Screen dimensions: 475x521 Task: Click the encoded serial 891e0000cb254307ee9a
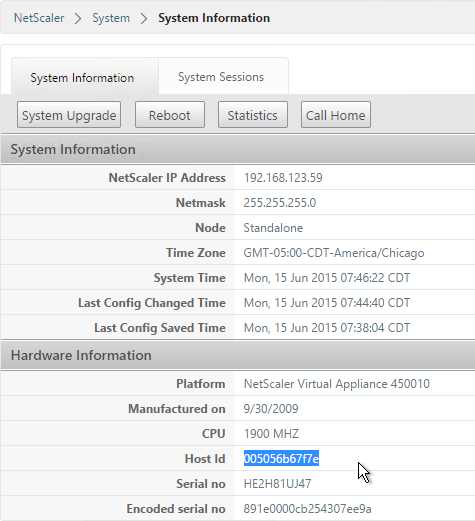tap(307, 509)
